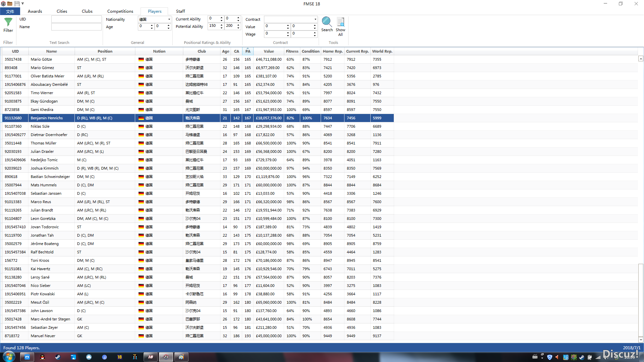Click the power plug tray icon
The width and height of the screenshot is (644, 362).
pos(590,357)
